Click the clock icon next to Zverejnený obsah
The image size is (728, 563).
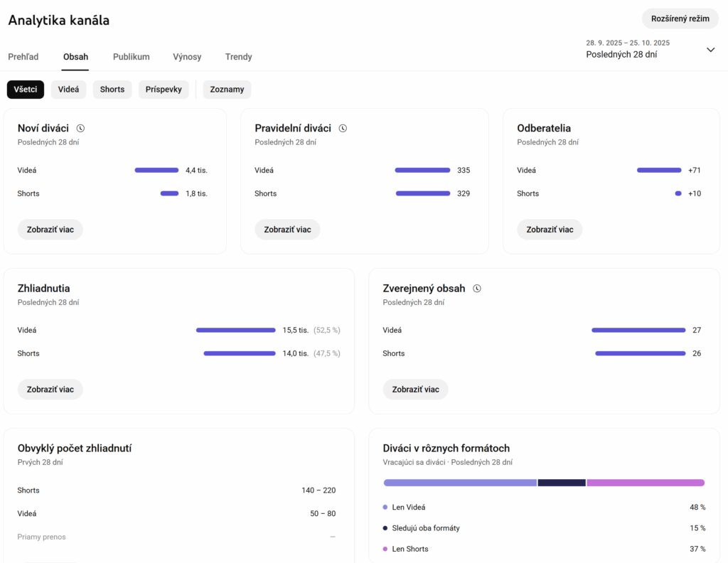[477, 289]
